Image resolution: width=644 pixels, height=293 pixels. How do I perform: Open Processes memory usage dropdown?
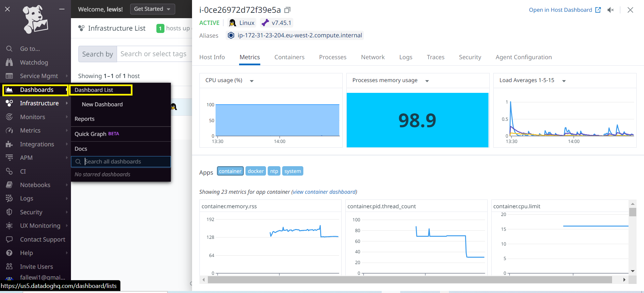coord(427,81)
